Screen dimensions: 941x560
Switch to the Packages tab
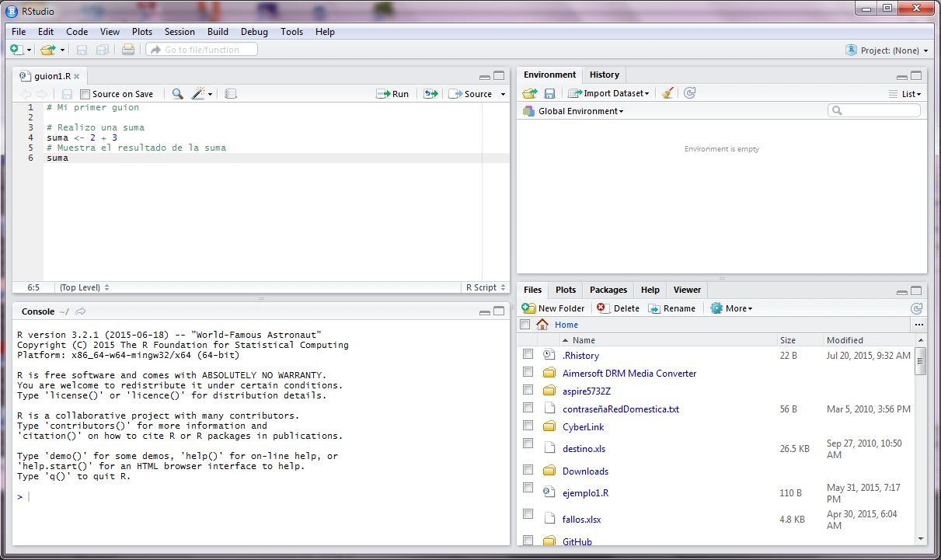608,290
